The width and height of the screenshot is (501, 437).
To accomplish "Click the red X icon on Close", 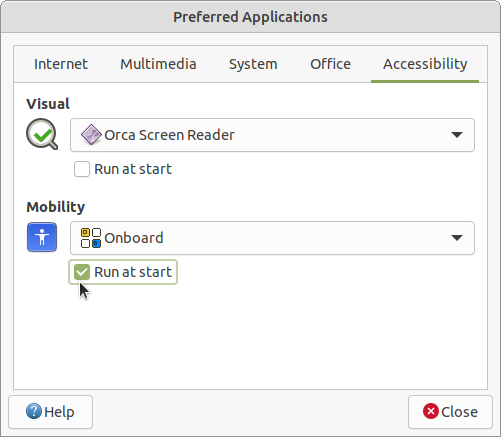I will (x=431, y=411).
